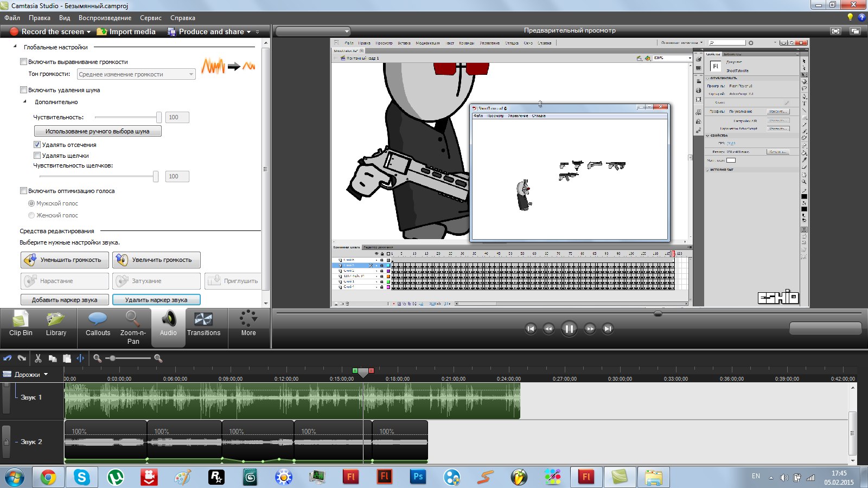Paste using the clipboard icon

coord(67,358)
